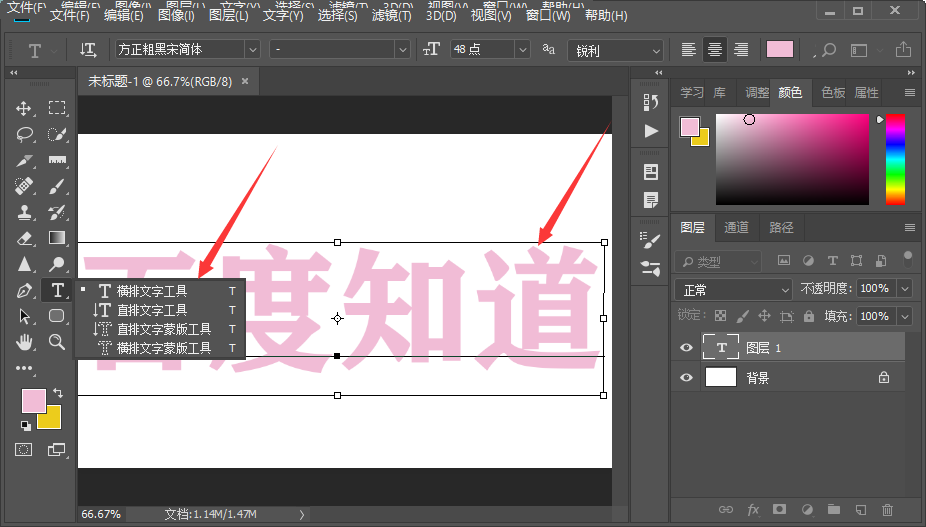Hide 图层 1 layer visibility

[x=686, y=347]
